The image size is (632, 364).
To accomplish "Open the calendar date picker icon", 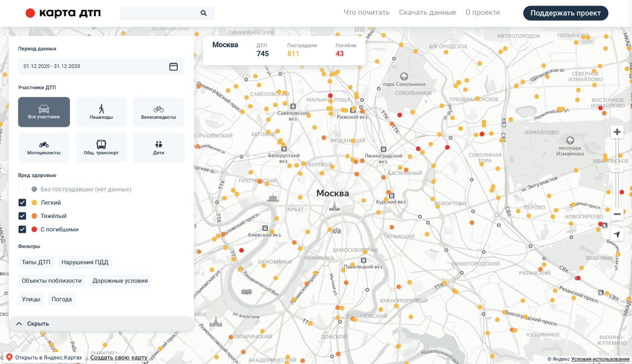I will (x=173, y=67).
